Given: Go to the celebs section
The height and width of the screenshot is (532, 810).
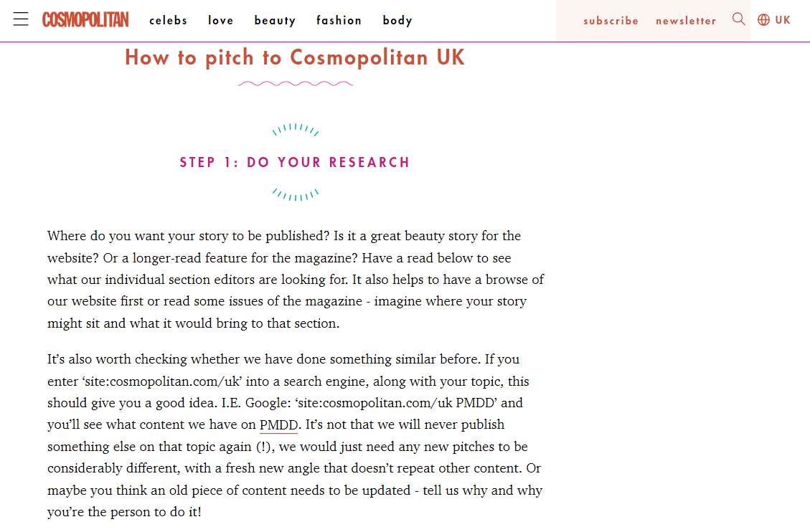Looking at the screenshot, I should [x=168, y=20].
